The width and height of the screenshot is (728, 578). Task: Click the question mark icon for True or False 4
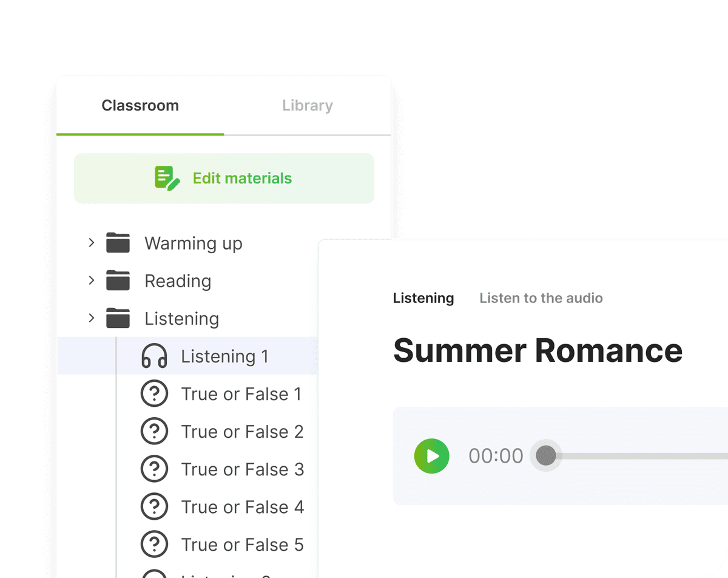(x=154, y=507)
